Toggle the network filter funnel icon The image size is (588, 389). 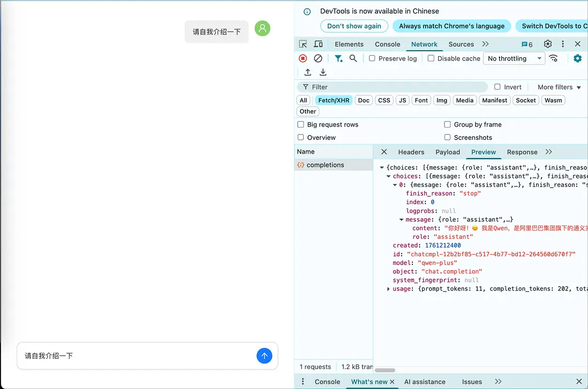pyautogui.click(x=338, y=58)
